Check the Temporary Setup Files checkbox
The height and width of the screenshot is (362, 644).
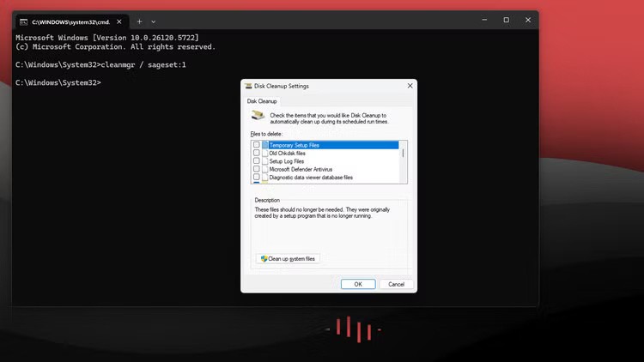coord(256,145)
